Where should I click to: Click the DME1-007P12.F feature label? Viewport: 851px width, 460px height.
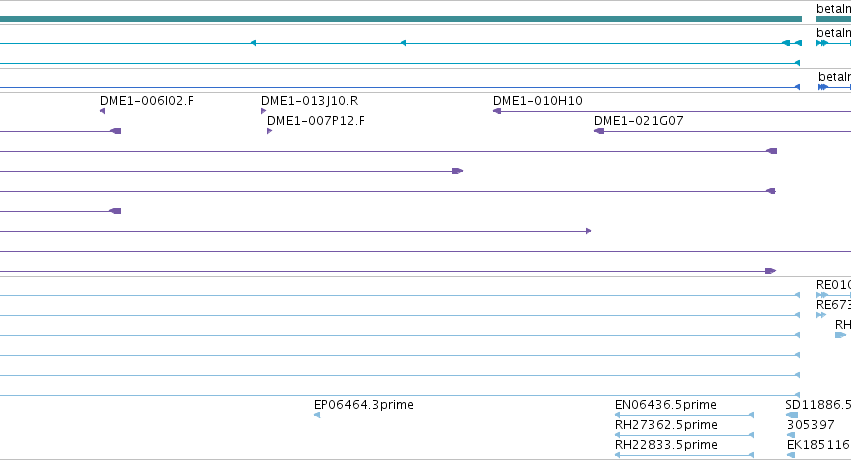pos(316,121)
